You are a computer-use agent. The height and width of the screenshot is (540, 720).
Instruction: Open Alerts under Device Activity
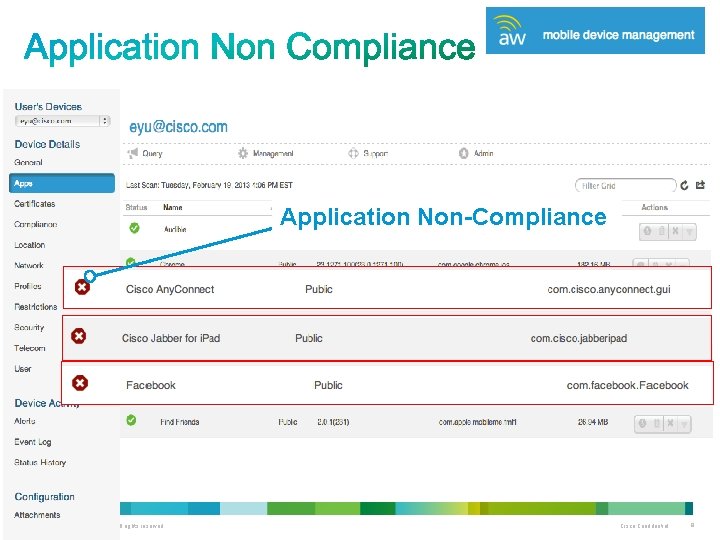coord(25,421)
